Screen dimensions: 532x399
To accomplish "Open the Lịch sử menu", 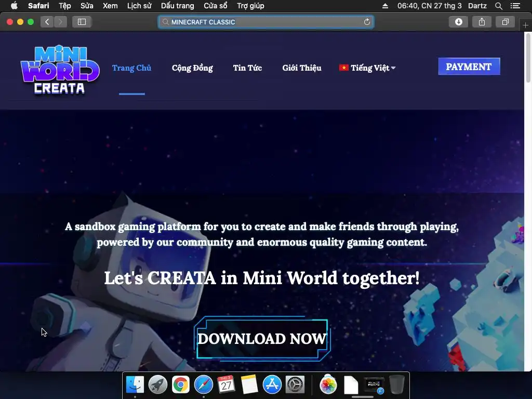I will point(139,6).
